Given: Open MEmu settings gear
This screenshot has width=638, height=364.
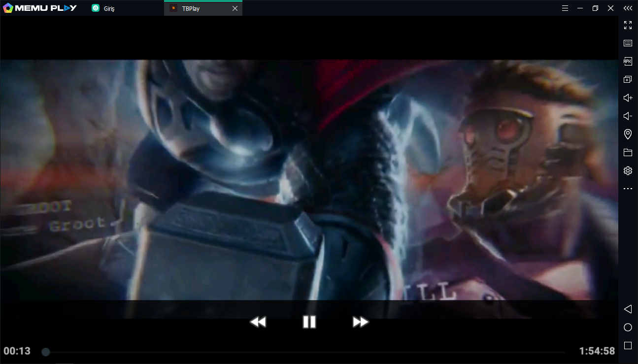Looking at the screenshot, I should pyautogui.click(x=628, y=171).
